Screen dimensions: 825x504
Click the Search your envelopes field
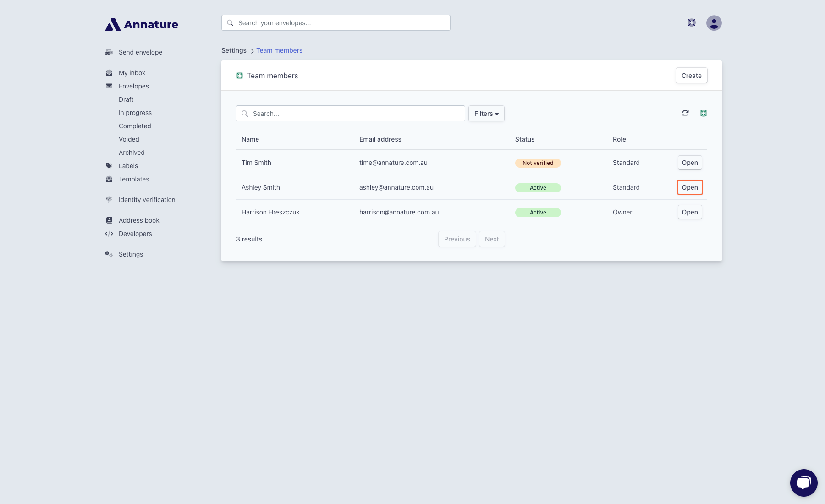(x=336, y=23)
